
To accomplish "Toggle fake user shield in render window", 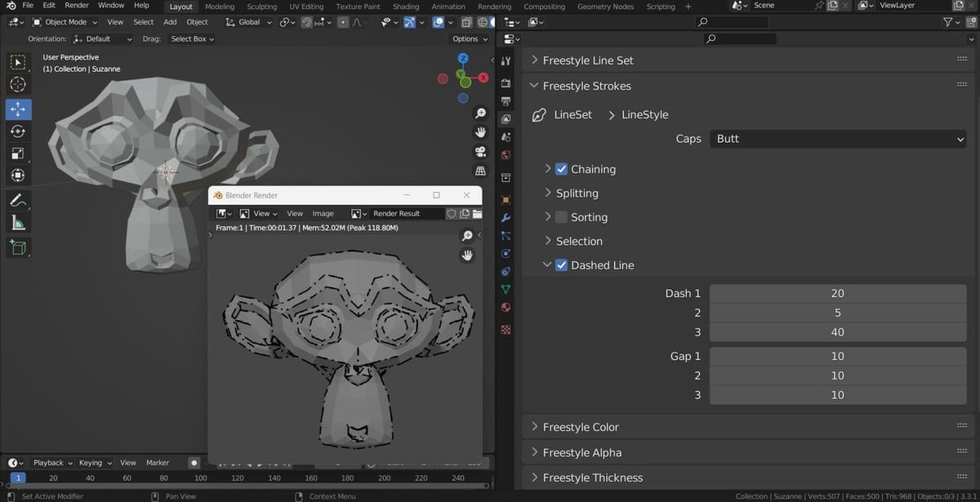I will pyautogui.click(x=451, y=214).
